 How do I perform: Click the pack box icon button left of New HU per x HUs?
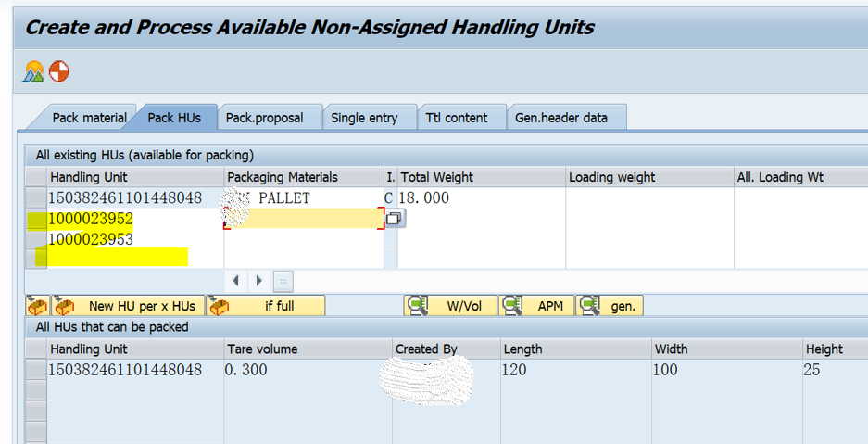[x=38, y=306]
